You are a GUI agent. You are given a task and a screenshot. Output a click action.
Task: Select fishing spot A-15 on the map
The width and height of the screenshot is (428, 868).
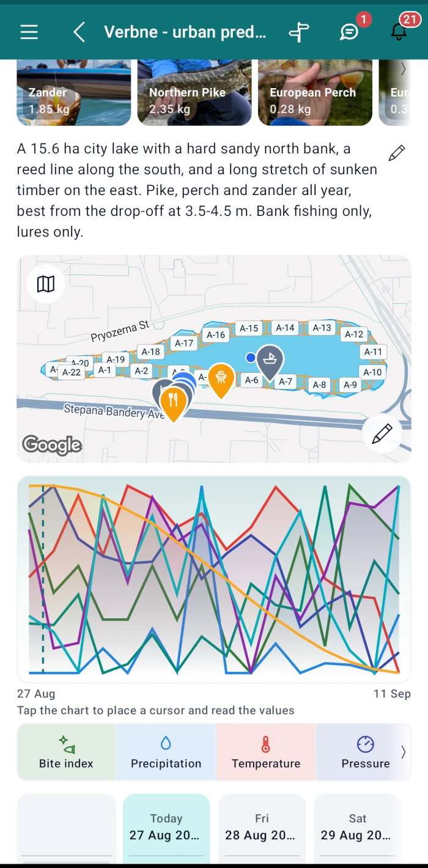click(249, 328)
